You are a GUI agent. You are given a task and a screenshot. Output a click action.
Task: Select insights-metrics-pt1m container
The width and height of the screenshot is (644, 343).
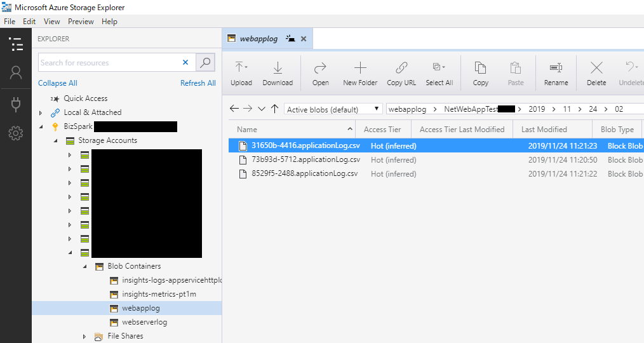click(x=159, y=294)
